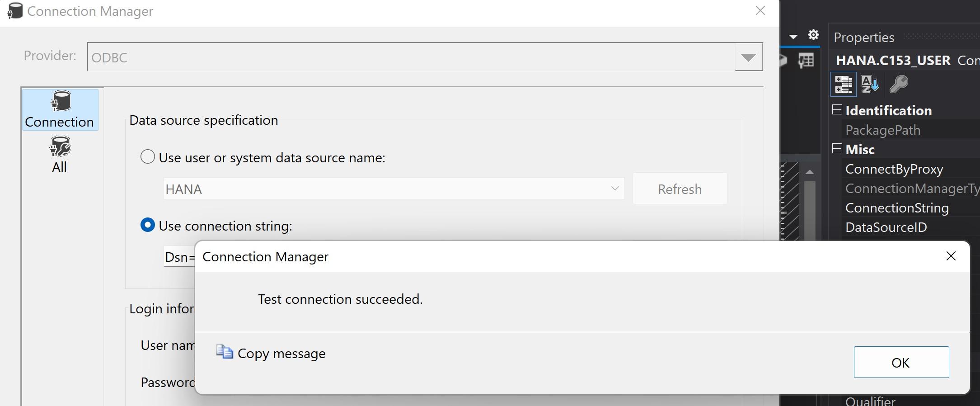This screenshot has height=406, width=980.
Task: Switch to the All settings page
Action: coord(60,155)
